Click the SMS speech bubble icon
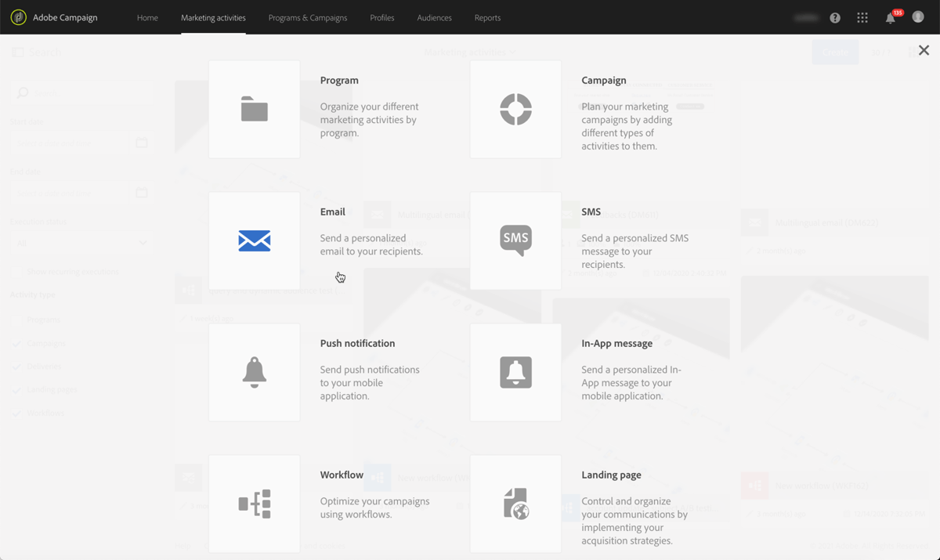This screenshot has width=940, height=560. (515, 240)
